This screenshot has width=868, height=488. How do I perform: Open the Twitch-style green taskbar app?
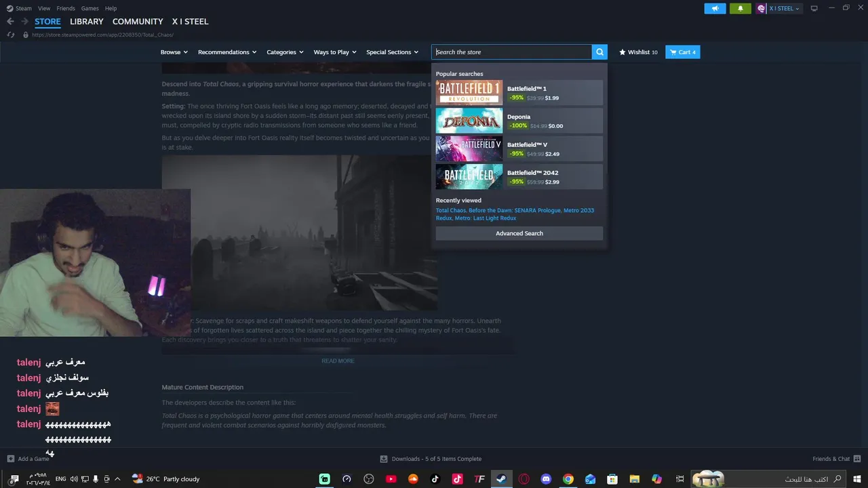[324, 479]
